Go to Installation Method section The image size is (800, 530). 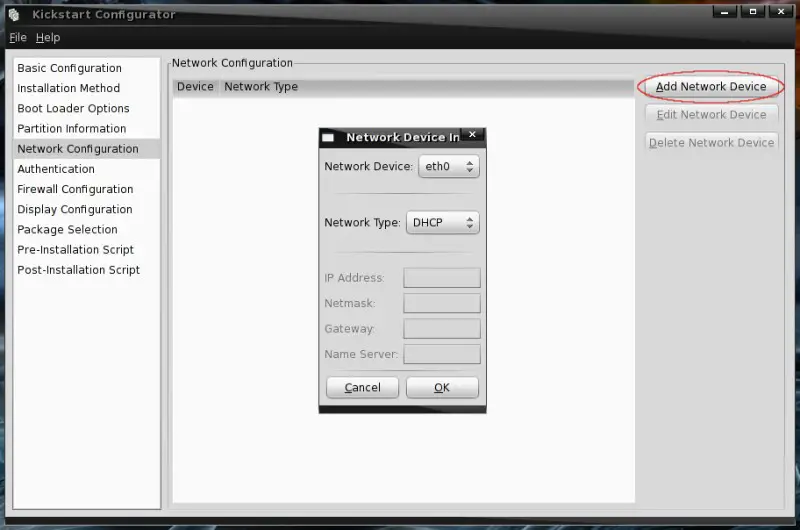(86, 88)
